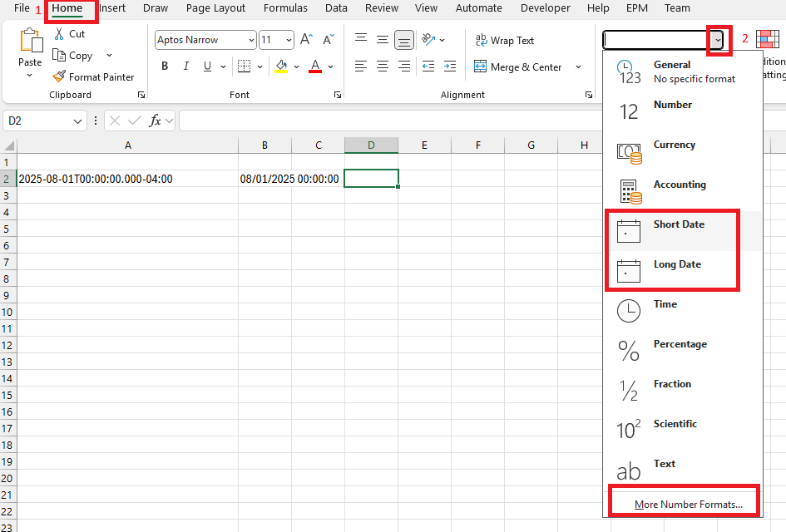Choose Time format option
This screenshot has width=786, height=532.
click(x=683, y=311)
